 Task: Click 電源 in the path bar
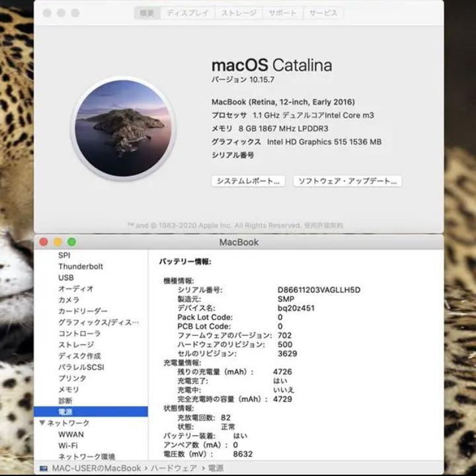pyautogui.click(x=216, y=469)
